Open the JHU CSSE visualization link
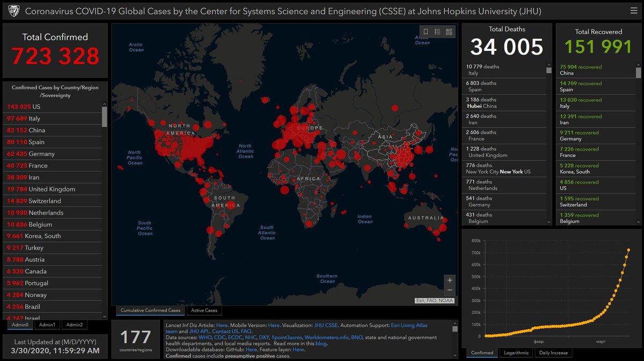Image resolution: width=644 pixels, height=361 pixels. (326, 325)
